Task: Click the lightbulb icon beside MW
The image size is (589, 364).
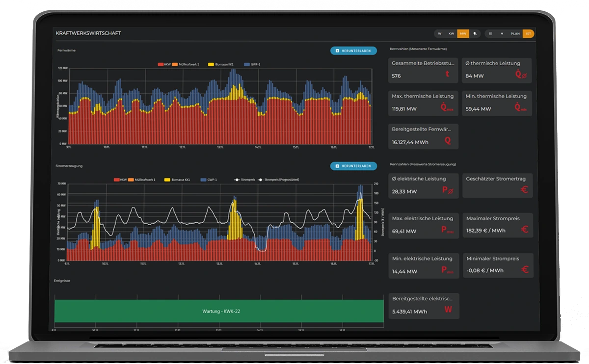Action: click(x=475, y=34)
